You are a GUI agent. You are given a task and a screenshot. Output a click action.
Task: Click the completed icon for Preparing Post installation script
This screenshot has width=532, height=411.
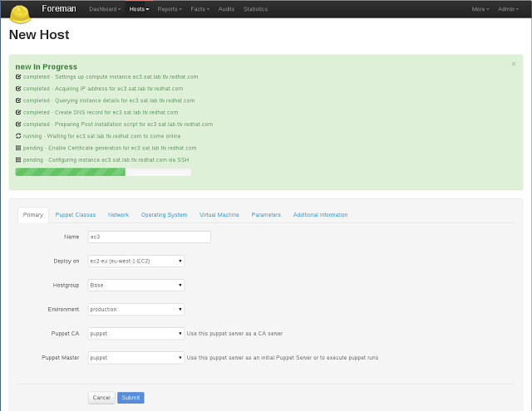pyautogui.click(x=18, y=125)
